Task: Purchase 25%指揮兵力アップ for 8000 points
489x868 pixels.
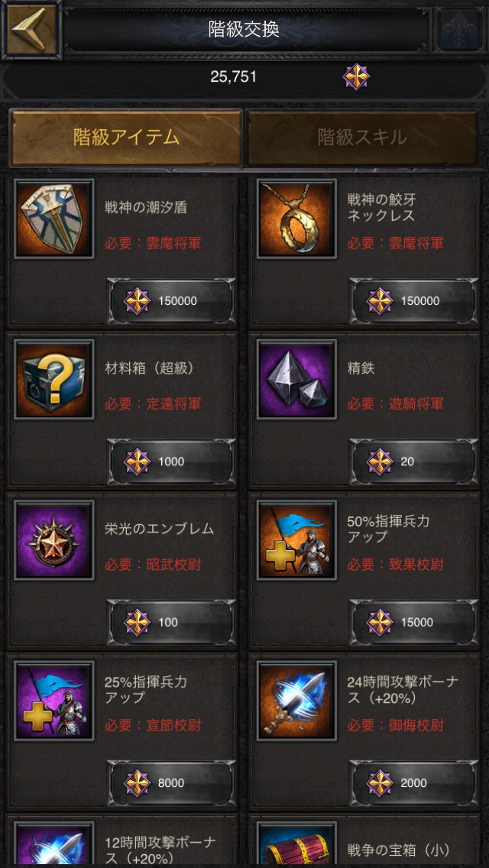Action: click(x=171, y=782)
